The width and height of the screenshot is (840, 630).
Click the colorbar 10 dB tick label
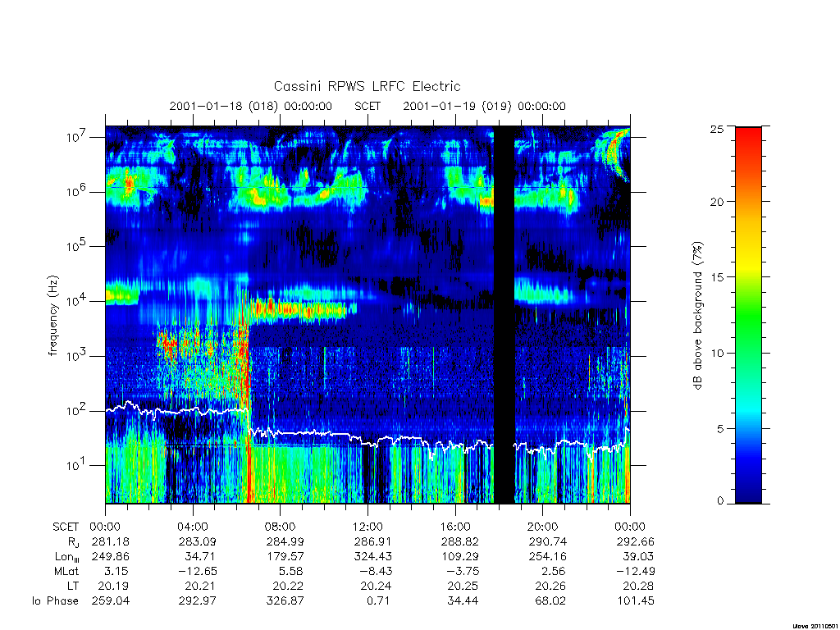click(x=717, y=353)
